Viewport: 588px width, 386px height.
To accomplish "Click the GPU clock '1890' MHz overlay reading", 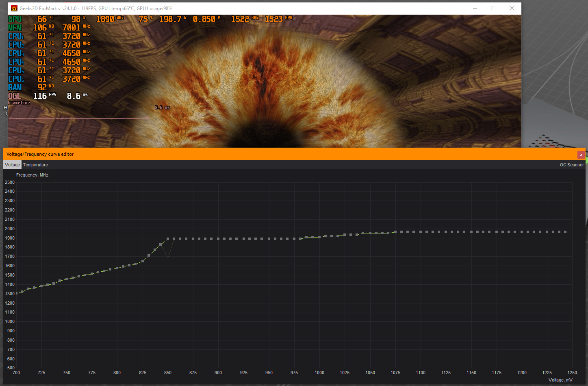I will click(x=106, y=19).
